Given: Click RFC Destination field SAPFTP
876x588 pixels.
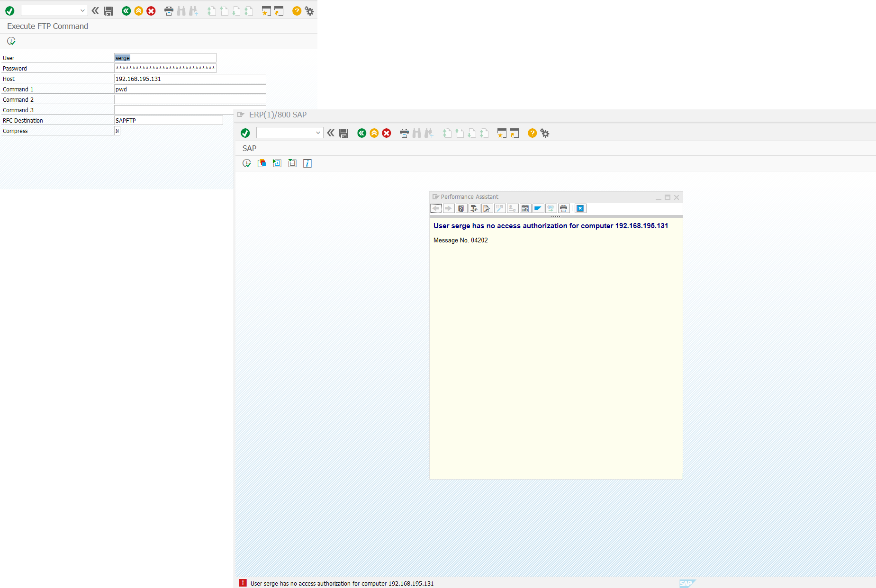Looking at the screenshot, I should pyautogui.click(x=168, y=120).
